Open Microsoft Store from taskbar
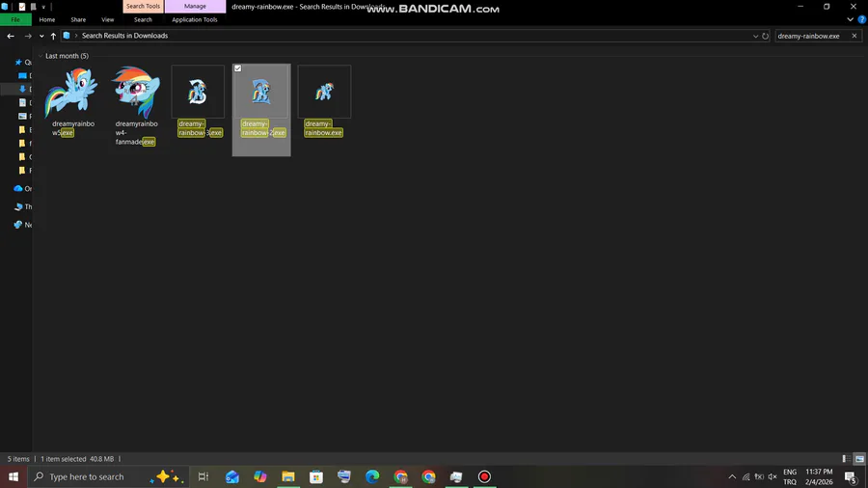Viewport: 868px width, 488px height. pyautogui.click(x=316, y=477)
